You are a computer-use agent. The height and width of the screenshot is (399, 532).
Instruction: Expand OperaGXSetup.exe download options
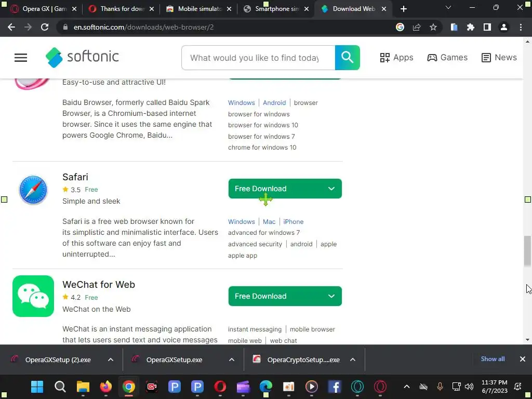[232, 360]
